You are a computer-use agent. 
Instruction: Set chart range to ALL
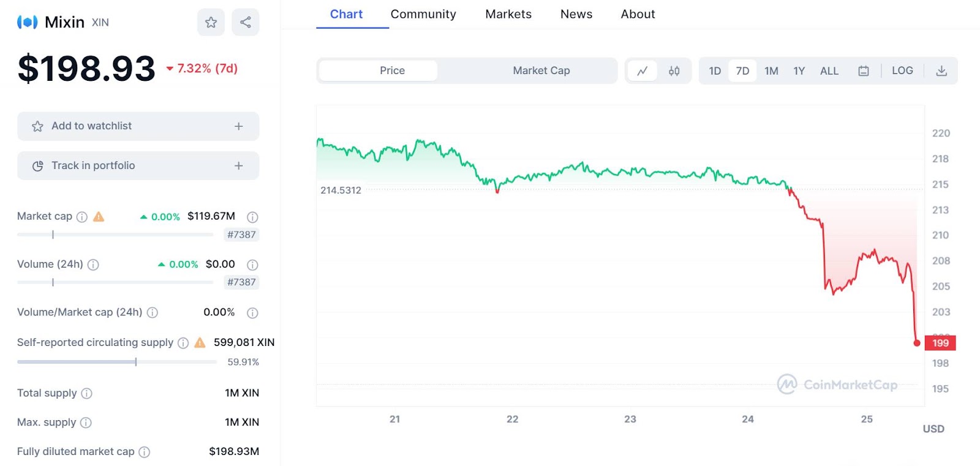click(x=829, y=71)
